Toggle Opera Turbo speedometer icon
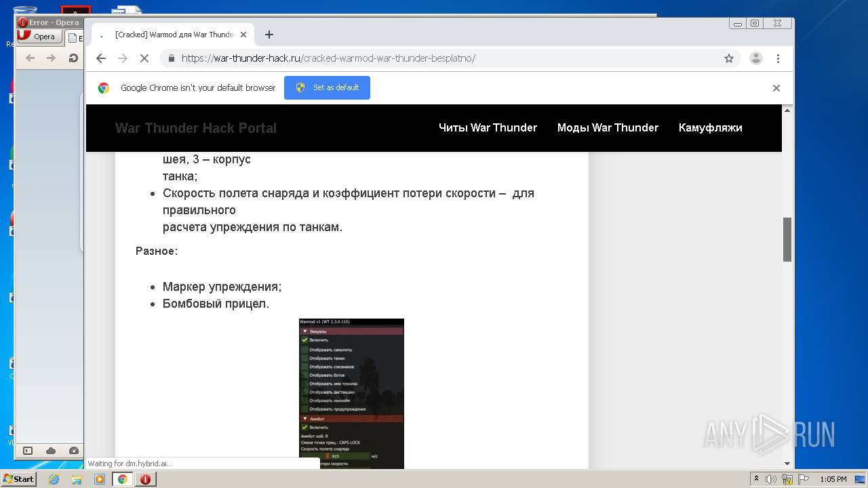This screenshot has height=488, width=868. point(73,451)
